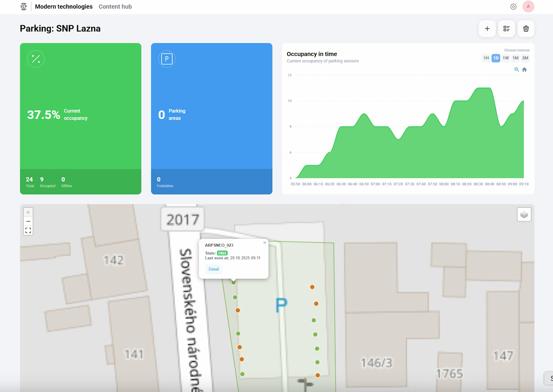Zoom in on the map with plus control
553x392 pixels.
(28, 212)
